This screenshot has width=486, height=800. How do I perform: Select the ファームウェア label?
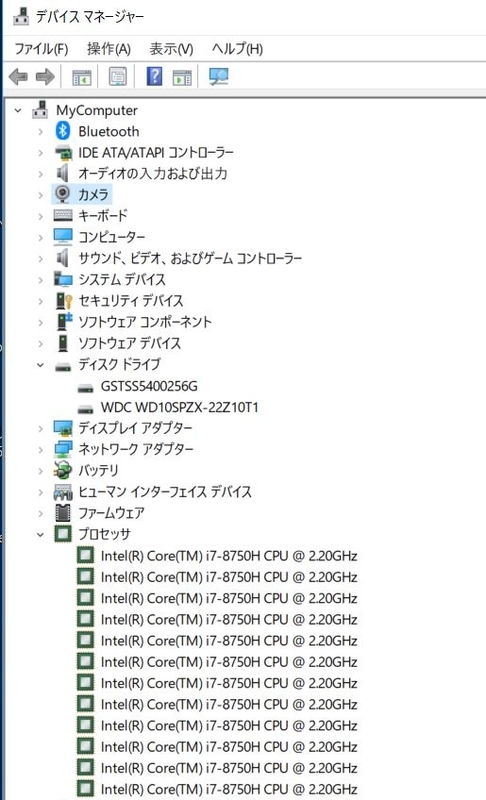(x=111, y=513)
